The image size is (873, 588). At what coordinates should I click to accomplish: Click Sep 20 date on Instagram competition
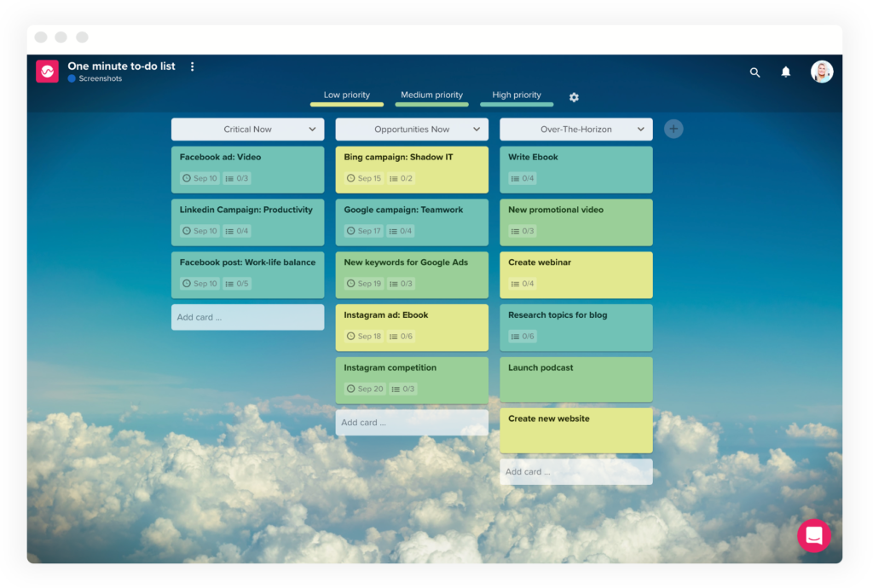pos(365,389)
